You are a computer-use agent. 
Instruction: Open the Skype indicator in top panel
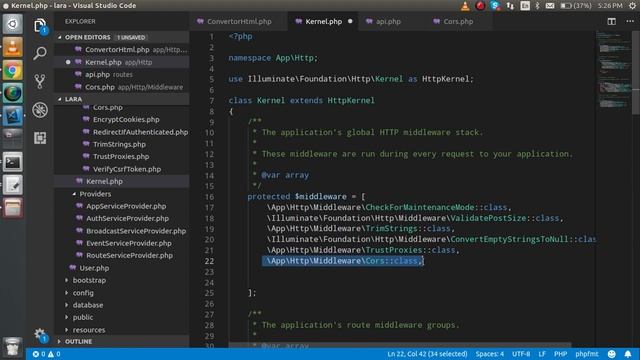(495, 6)
